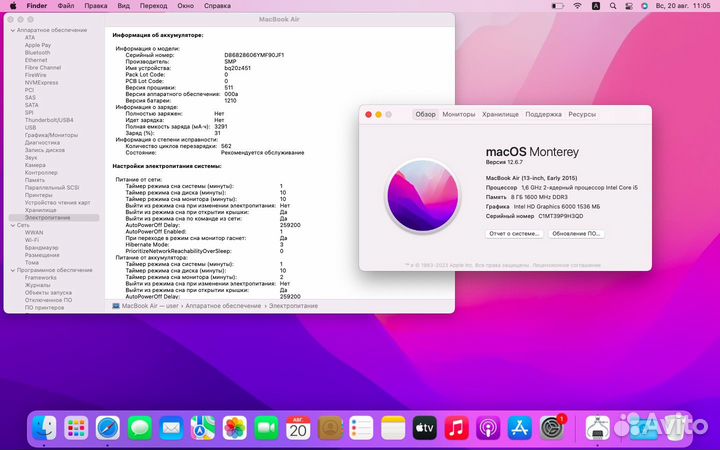
Task: Select Брандмауэр in the sidebar
Action: point(42,248)
